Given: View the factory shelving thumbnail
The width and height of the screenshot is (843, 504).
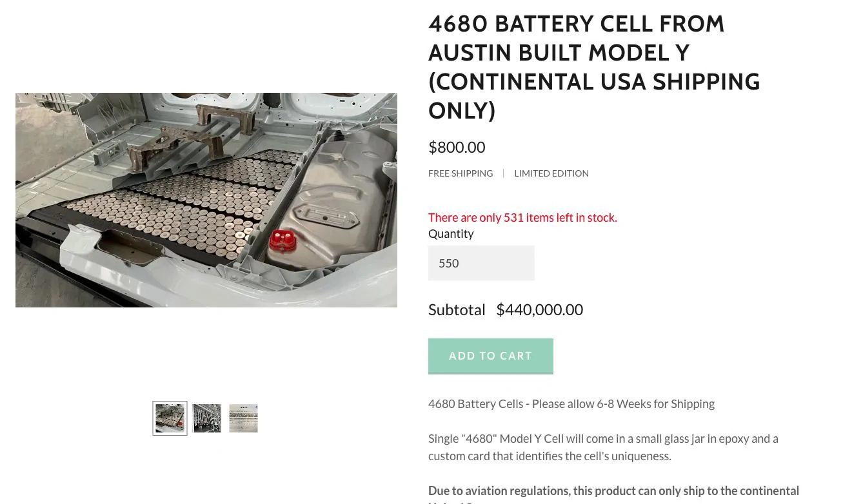Looking at the screenshot, I should coord(206,418).
